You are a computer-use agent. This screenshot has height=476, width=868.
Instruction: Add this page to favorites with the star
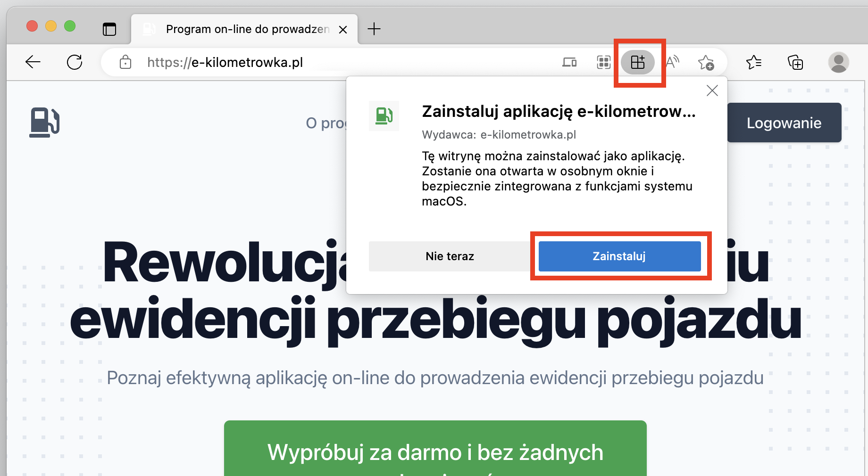pyautogui.click(x=706, y=62)
